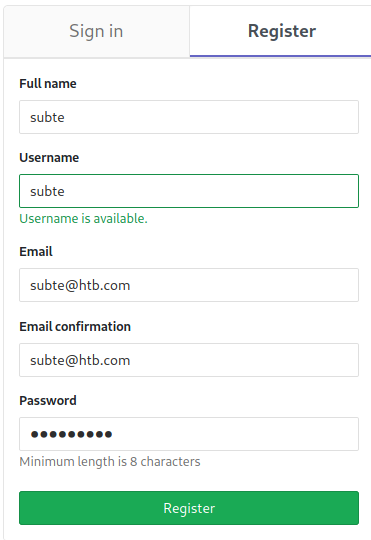This screenshot has width=371, height=540.
Task: Click the Email label text
Action: click(36, 252)
